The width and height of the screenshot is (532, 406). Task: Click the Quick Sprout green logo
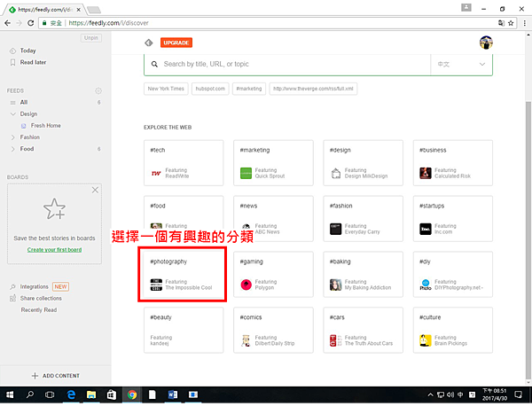point(246,174)
